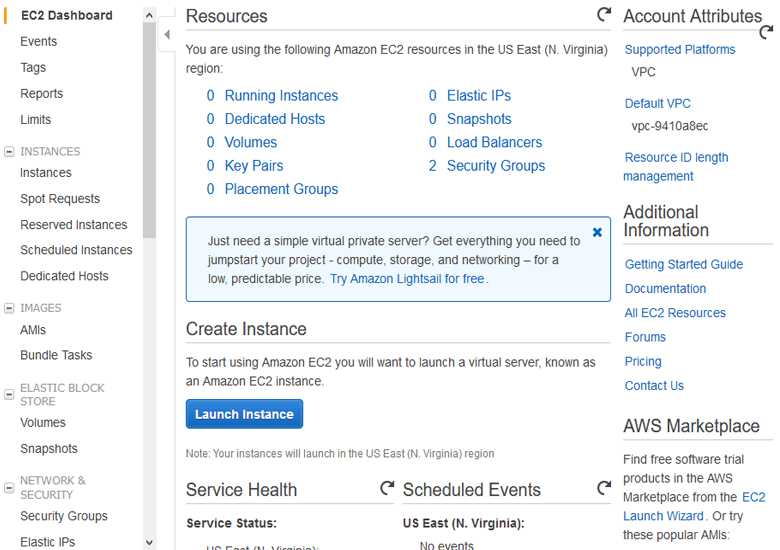Collapse the INSTANCES sidebar section
780x550 pixels.
click(9, 151)
